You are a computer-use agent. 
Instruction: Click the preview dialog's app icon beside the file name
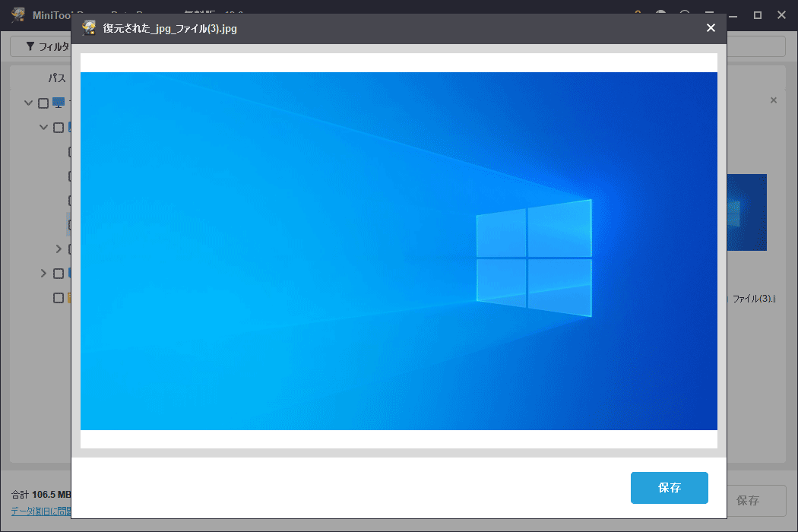pyautogui.click(x=89, y=28)
